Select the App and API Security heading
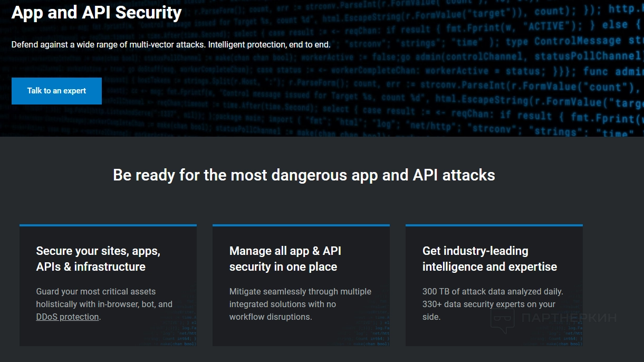Viewport: 644px width, 362px height. (97, 13)
